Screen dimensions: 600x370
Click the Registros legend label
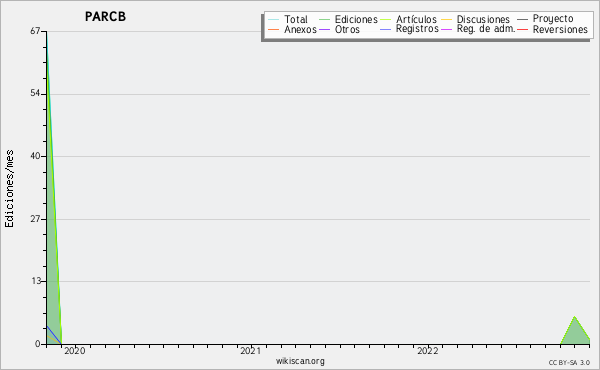coord(417,29)
